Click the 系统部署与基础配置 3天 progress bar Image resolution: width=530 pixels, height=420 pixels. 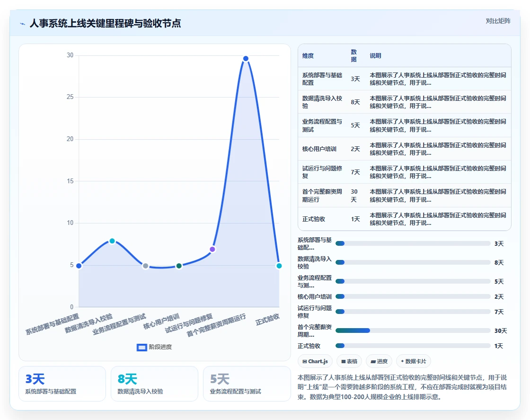(413, 243)
